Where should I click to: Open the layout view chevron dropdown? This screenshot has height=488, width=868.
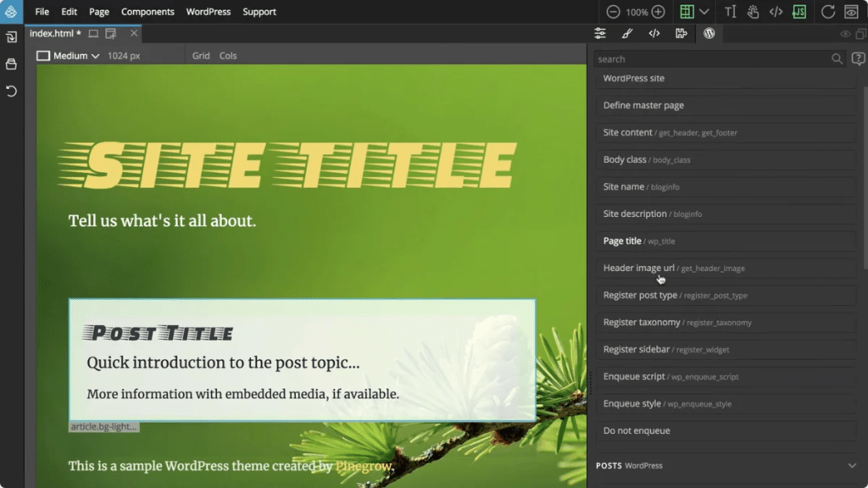tap(704, 11)
